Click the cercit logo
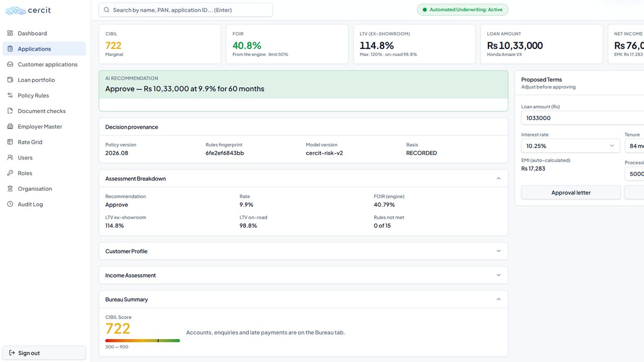 click(x=29, y=10)
